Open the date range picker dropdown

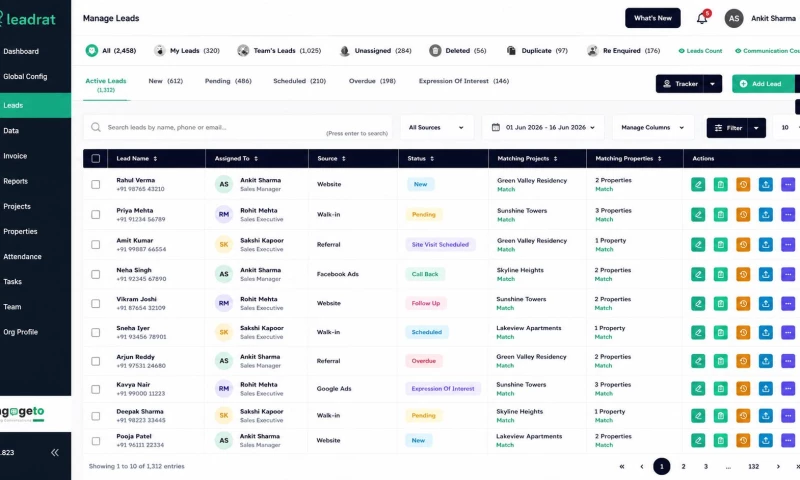point(543,128)
